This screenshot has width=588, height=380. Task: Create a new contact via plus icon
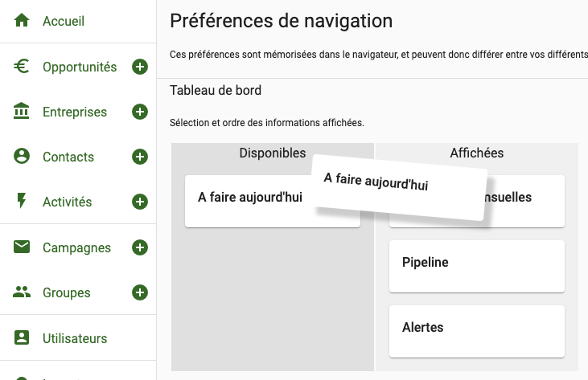tap(140, 157)
